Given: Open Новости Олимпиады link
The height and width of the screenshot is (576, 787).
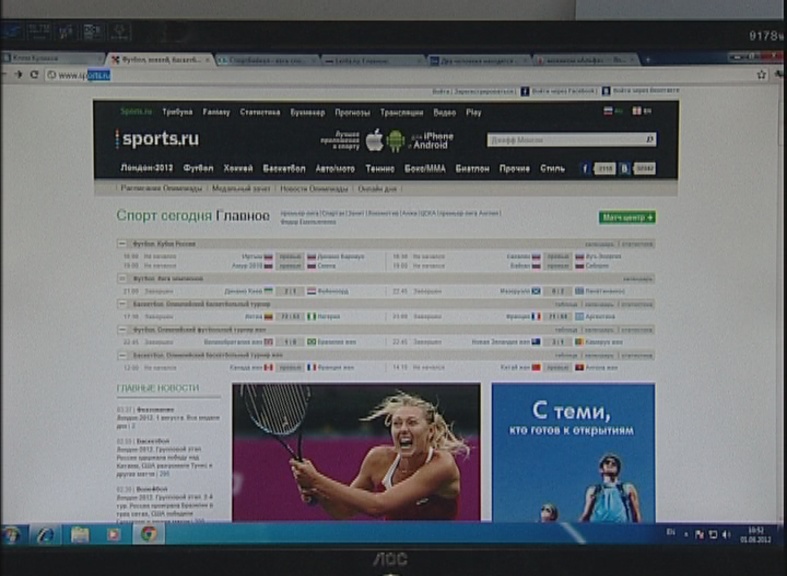Looking at the screenshot, I should (314, 189).
